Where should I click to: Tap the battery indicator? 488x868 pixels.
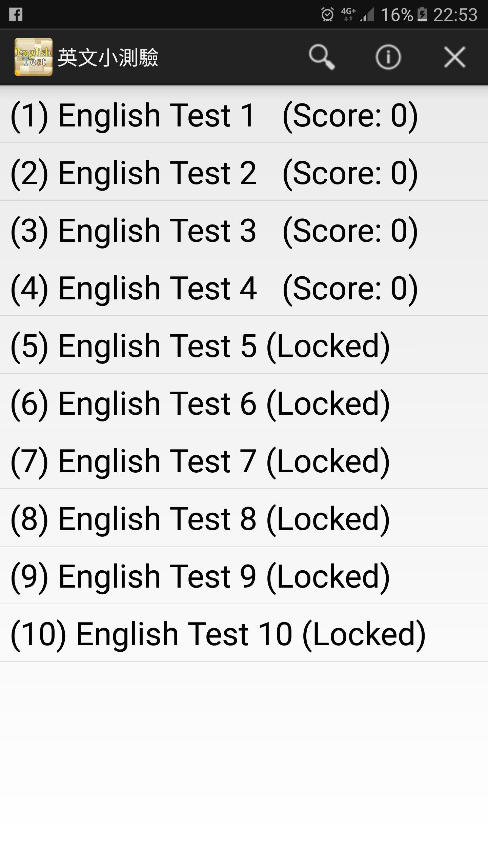click(422, 14)
